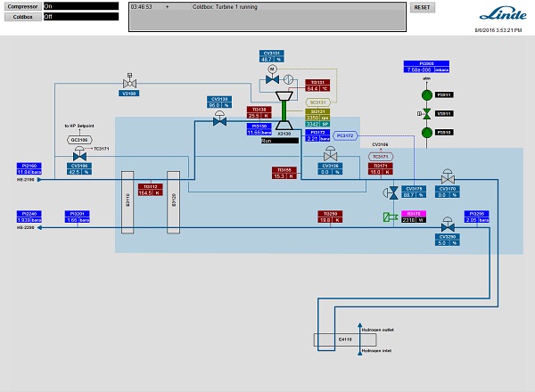Open the PC3172 pressure controller
Screen dimensions: 535x392
(344, 136)
